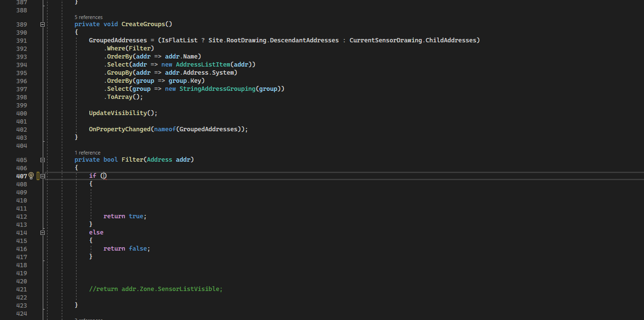
Task: Collapse the else block on line 414
Action: [42, 233]
